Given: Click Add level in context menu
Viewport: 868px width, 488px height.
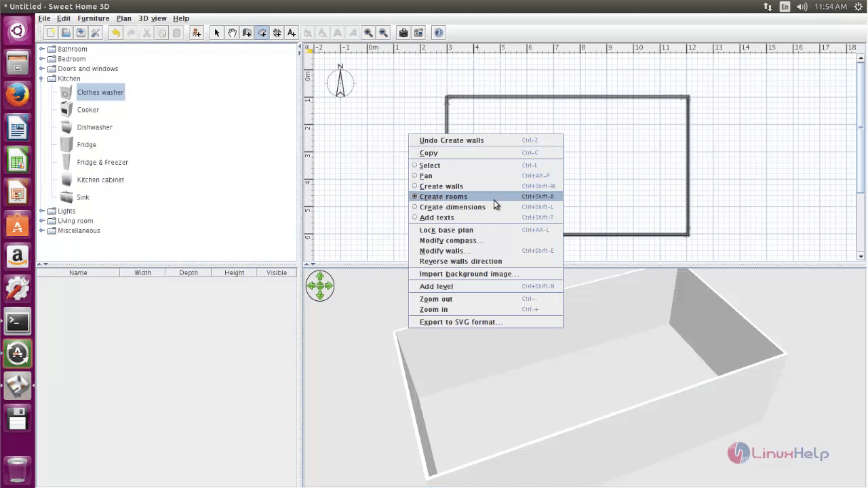Looking at the screenshot, I should click(486, 286).
